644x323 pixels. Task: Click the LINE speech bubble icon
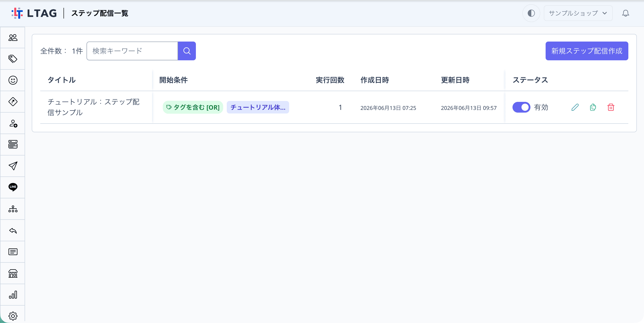tap(13, 187)
